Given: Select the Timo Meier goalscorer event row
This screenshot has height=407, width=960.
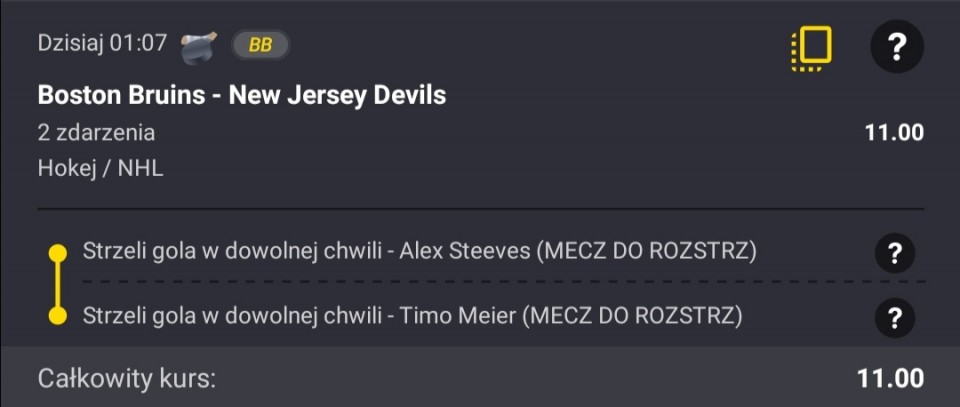Looking at the screenshot, I should coord(412,317).
